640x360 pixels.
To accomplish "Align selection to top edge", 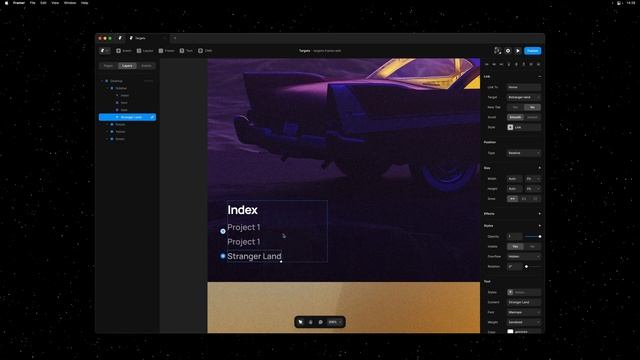I will tap(509, 64).
